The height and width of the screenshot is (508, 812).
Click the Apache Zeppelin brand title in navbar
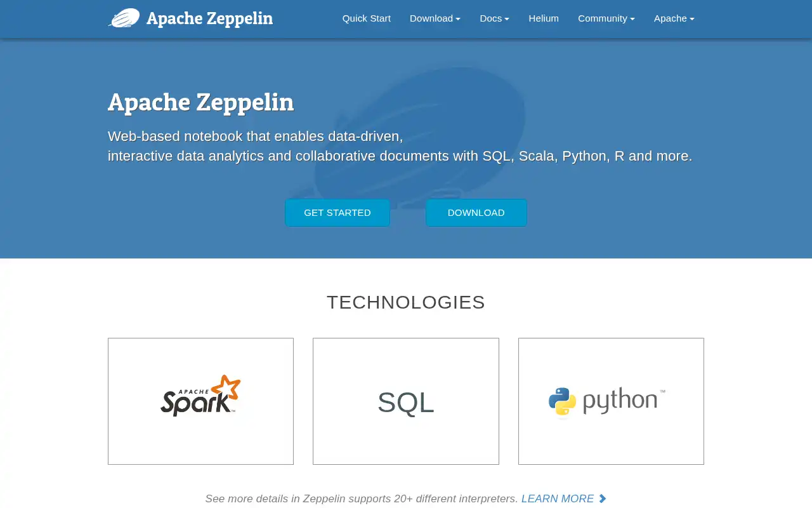click(209, 18)
